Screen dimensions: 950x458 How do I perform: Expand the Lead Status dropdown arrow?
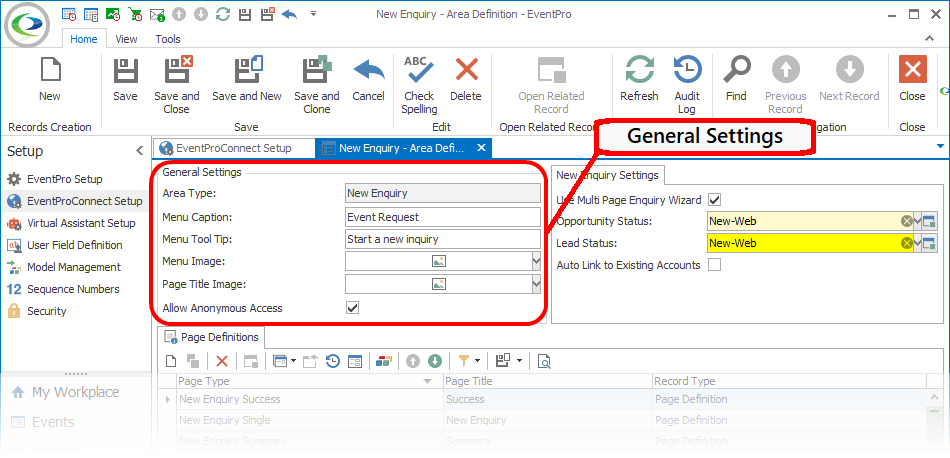click(917, 243)
